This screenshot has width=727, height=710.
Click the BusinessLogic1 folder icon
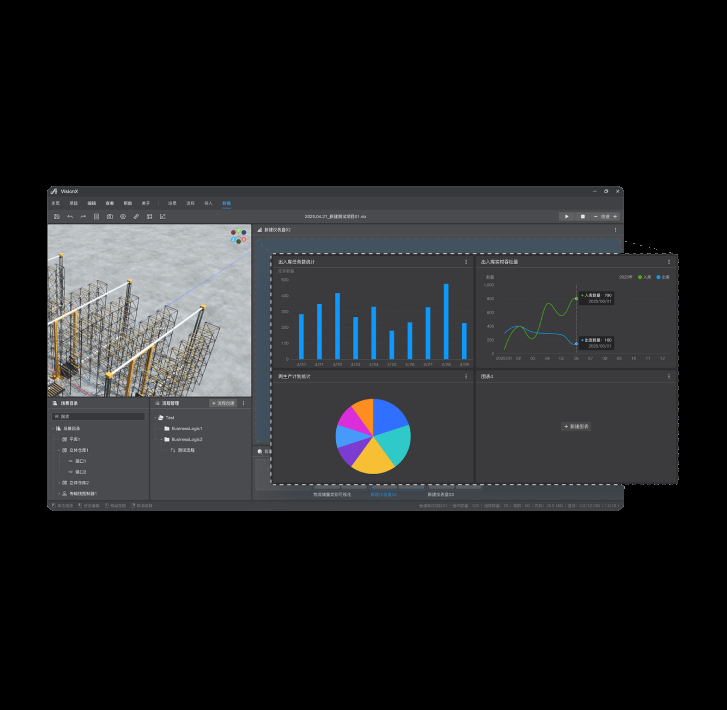(167, 429)
